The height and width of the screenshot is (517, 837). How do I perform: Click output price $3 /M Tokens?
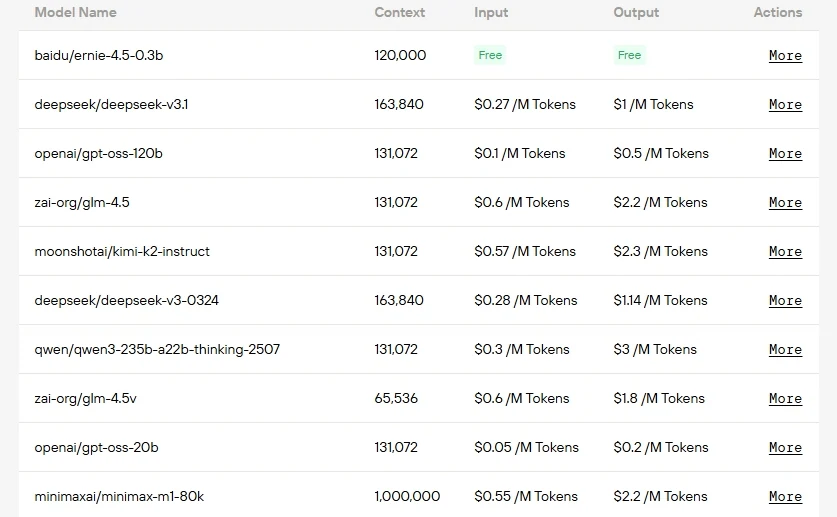pyautogui.click(x=655, y=349)
